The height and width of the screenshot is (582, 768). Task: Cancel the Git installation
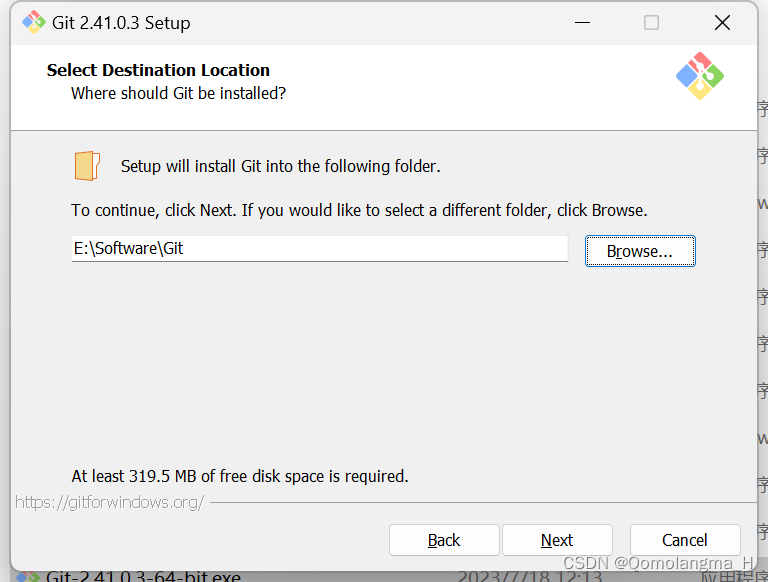point(685,540)
